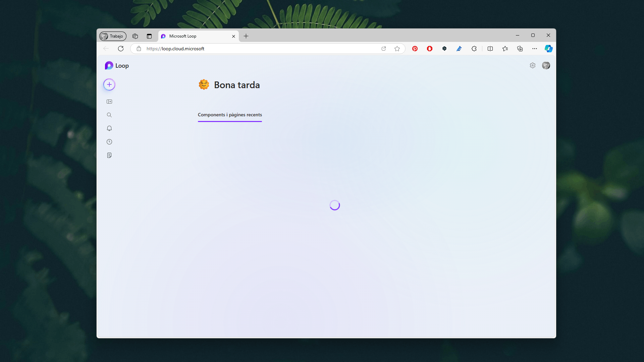Click the Loop logo home link
The width and height of the screenshot is (644, 362).
click(x=117, y=66)
